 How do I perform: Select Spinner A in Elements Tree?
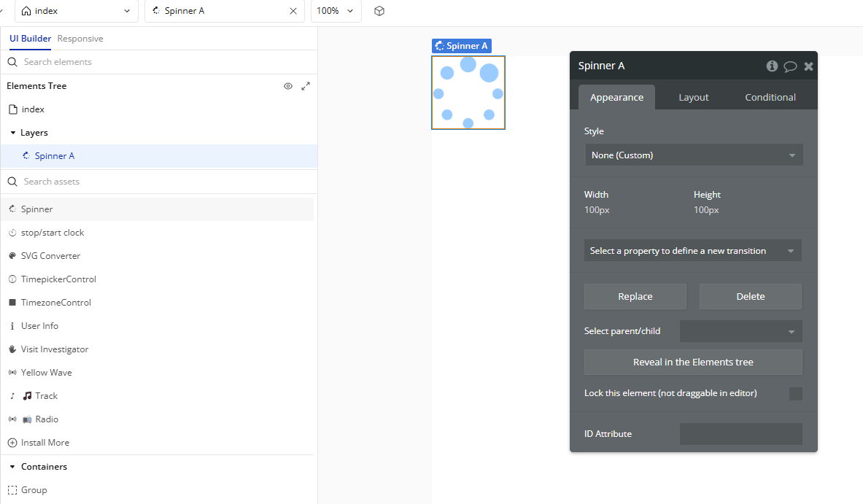[159, 155]
